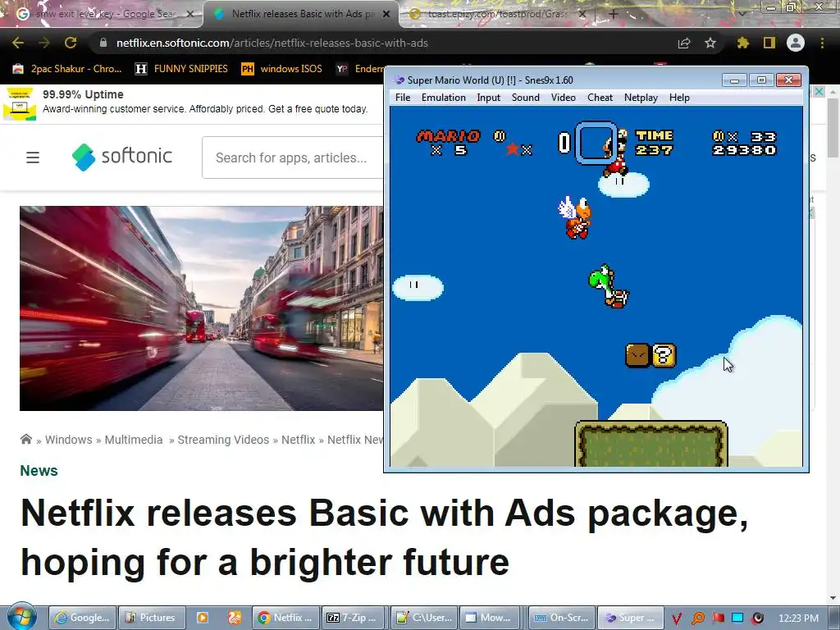Close the ad banner at the top right
Viewport: 840px width, 630px height.
coord(819,92)
